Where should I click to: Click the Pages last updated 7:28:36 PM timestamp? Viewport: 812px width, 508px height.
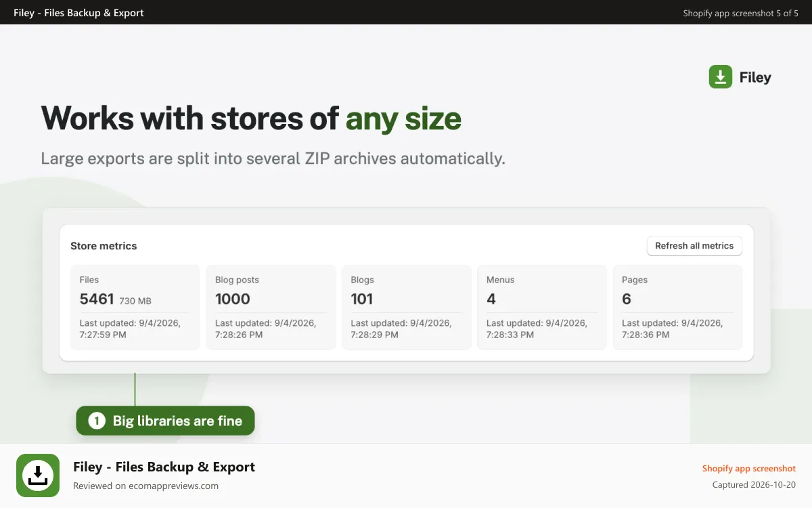coord(672,329)
